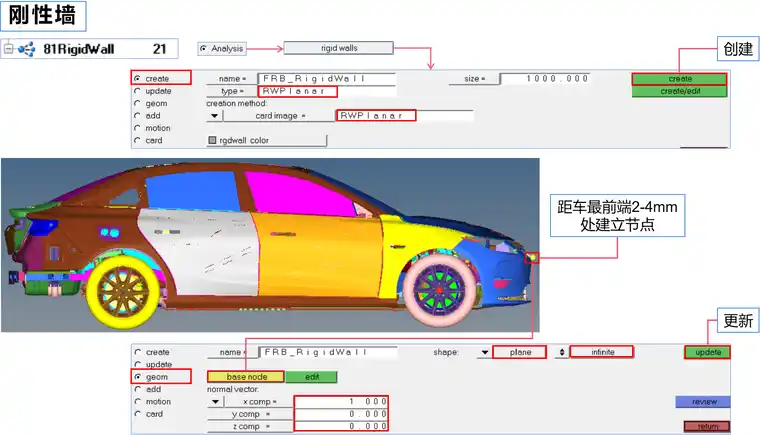
Task: Click the green update button
Action: (707, 352)
